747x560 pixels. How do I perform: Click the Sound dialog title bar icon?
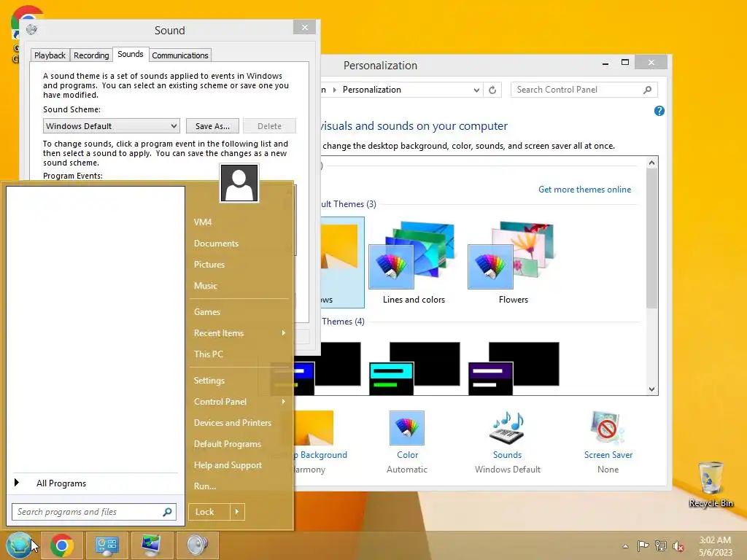tap(31, 29)
